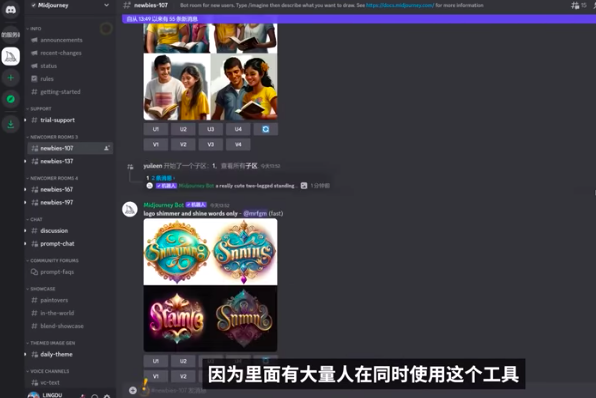Open the docs.midjourney.com link in topic

(400, 5)
